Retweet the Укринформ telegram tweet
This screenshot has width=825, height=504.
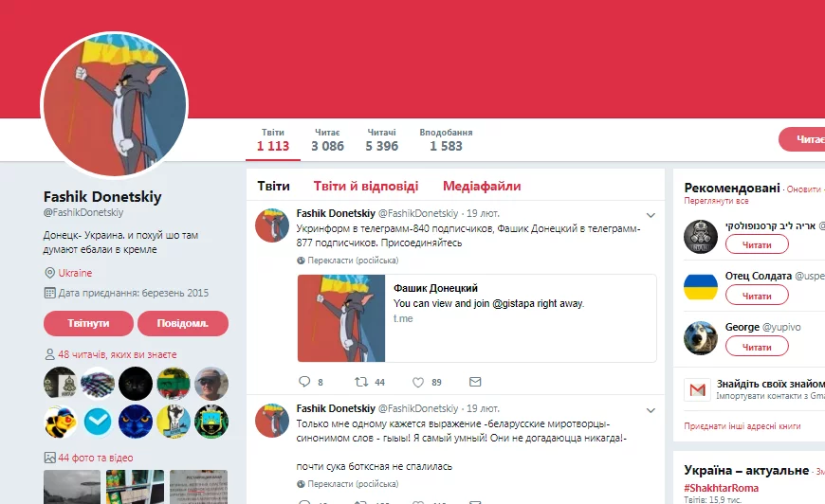[x=361, y=382]
